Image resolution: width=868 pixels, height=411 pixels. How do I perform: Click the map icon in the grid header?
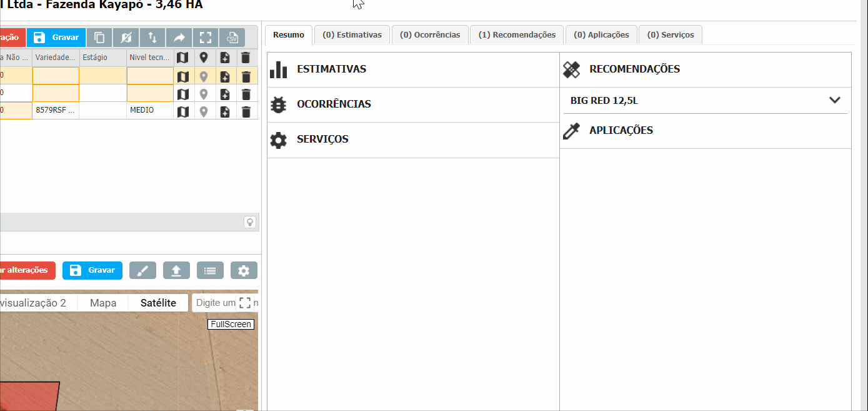[182, 58]
